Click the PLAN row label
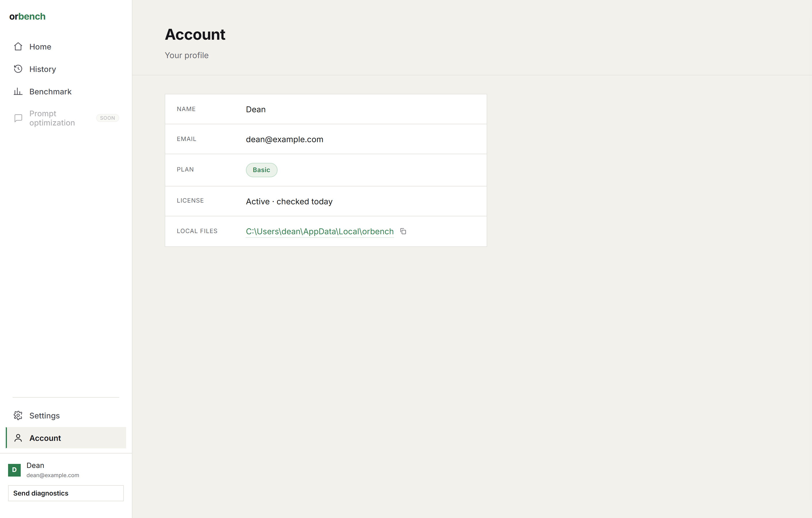The image size is (812, 518). [x=185, y=170]
